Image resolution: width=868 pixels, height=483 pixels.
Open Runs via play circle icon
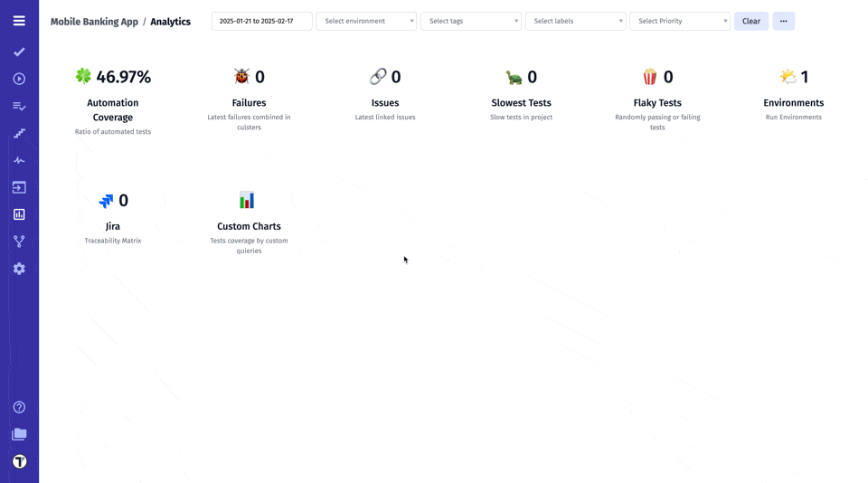click(19, 80)
